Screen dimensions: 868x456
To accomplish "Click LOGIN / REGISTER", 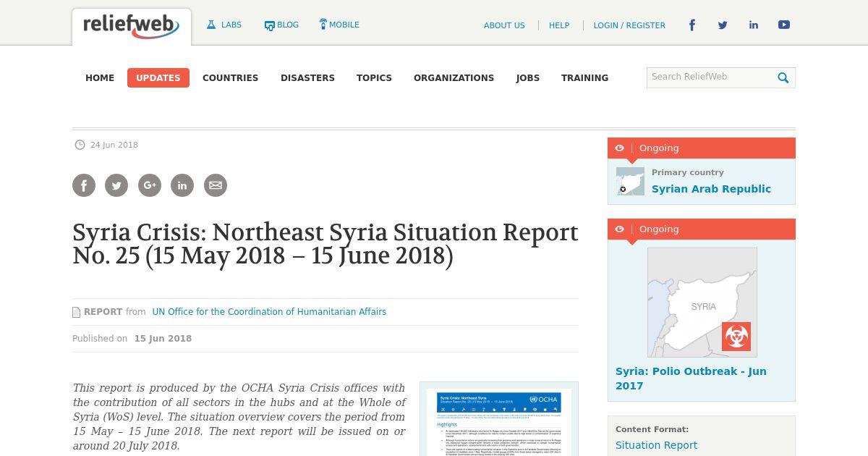I will tap(629, 25).
